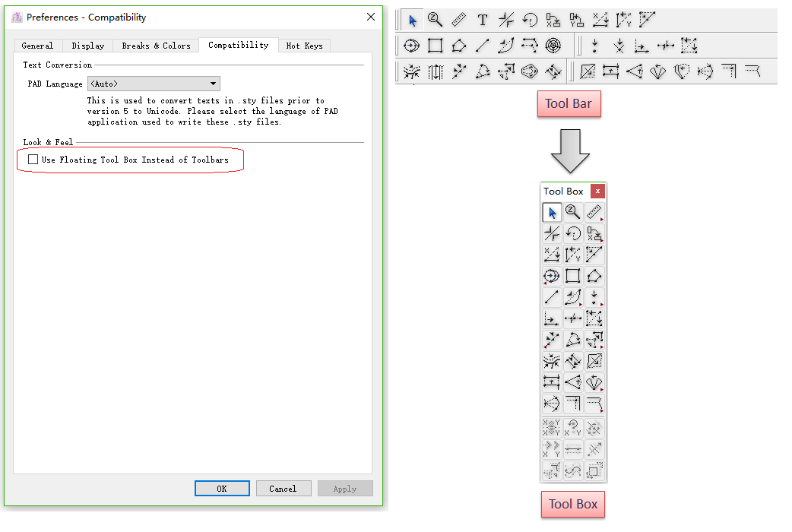Screen dimensions: 792x532
Task: Enable Use Floating Tool Box Instead of Toolbars
Action: (x=33, y=160)
